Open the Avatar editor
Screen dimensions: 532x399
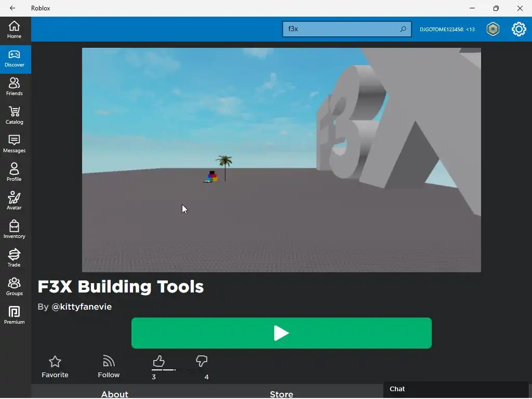14,201
